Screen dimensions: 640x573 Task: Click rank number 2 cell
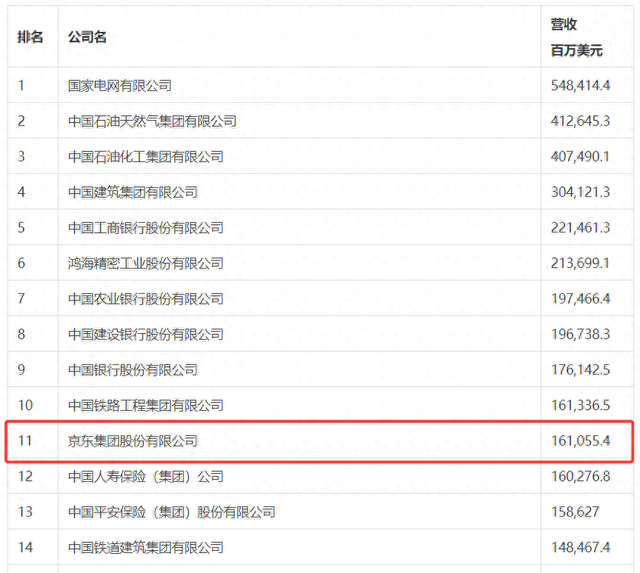pyautogui.click(x=21, y=121)
